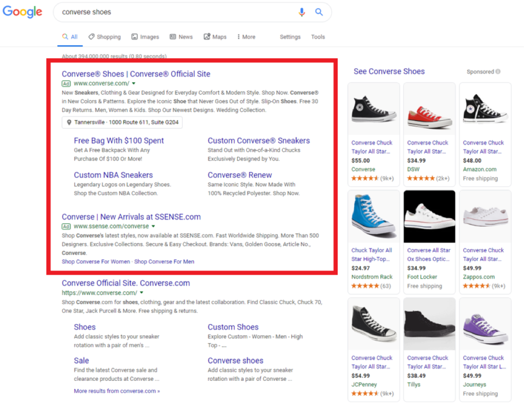Open the More menu
532x403 pixels.
(x=246, y=37)
